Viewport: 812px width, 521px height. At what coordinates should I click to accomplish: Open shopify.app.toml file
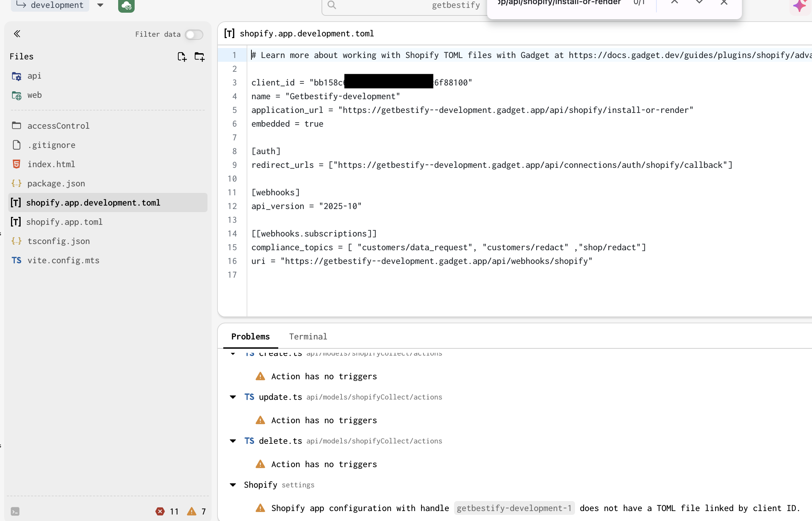click(64, 222)
